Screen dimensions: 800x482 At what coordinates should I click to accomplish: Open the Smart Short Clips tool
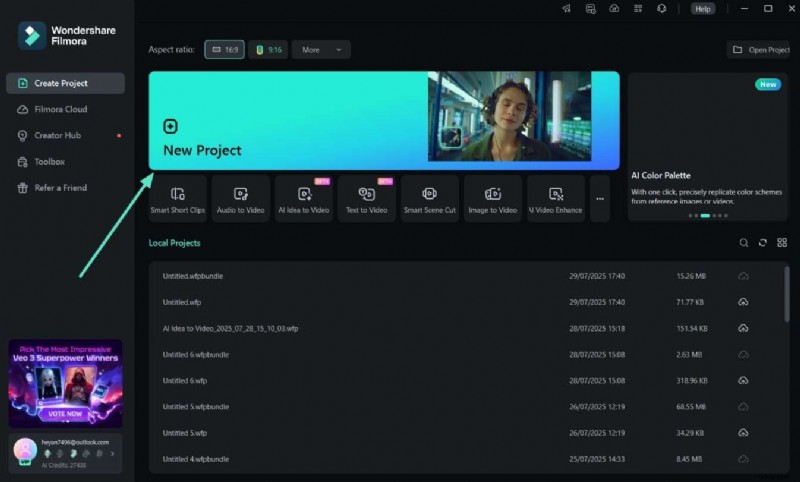click(178, 198)
